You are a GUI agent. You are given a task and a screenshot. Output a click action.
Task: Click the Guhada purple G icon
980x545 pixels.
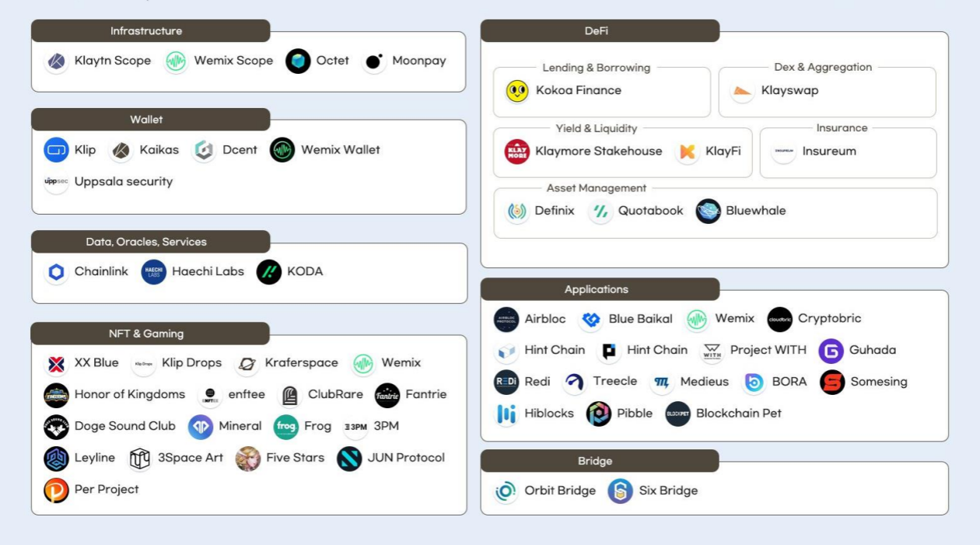(831, 351)
